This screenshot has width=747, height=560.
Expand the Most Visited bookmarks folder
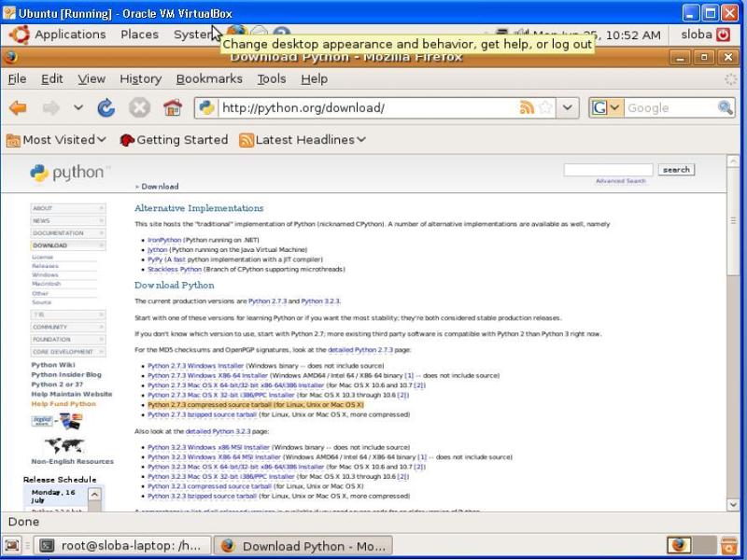pos(56,140)
